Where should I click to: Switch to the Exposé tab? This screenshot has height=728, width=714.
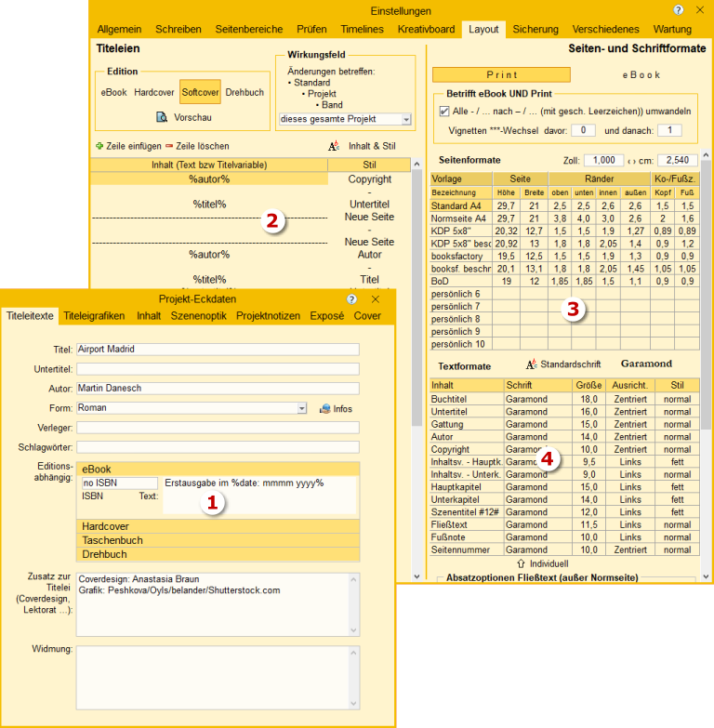tap(327, 316)
